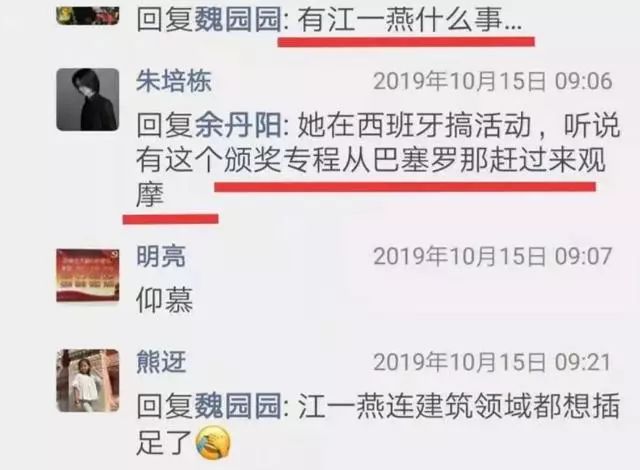Open 魏园园 mention in the top comment

[x=237, y=20]
